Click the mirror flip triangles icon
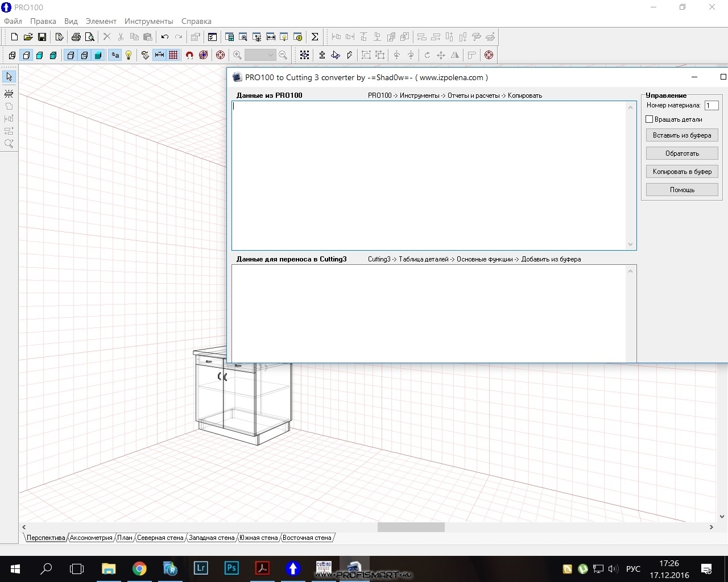 [x=454, y=55]
